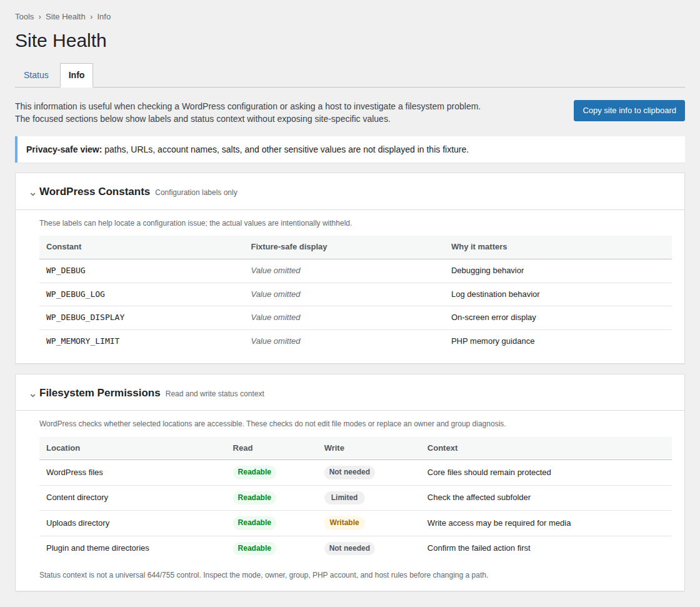Click the Write column header
700x607 pixels.
point(334,448)
